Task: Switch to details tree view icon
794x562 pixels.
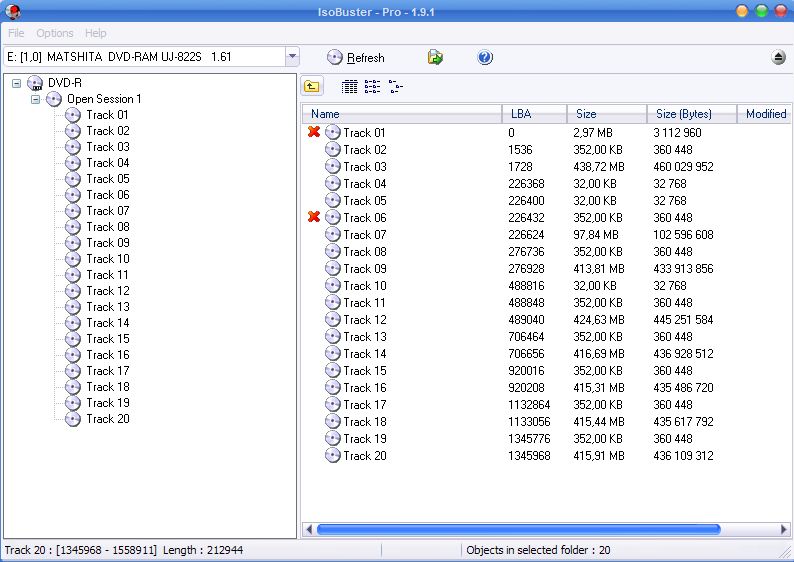Action: click(395, 87)
